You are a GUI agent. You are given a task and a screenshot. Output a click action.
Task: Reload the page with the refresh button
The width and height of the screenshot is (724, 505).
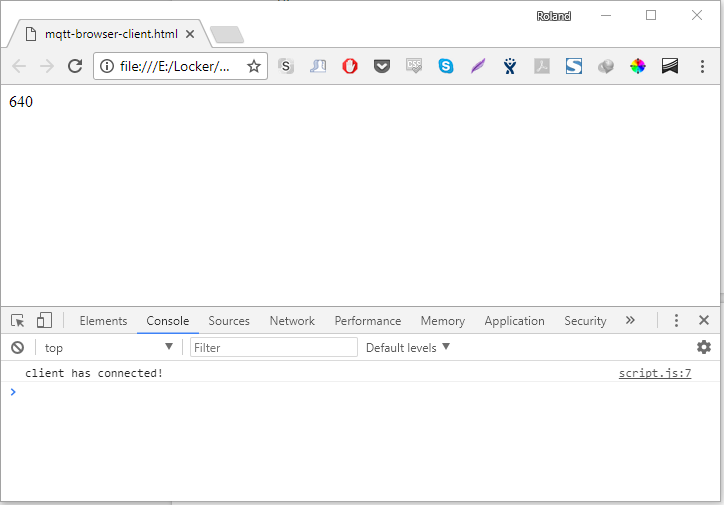75,66
